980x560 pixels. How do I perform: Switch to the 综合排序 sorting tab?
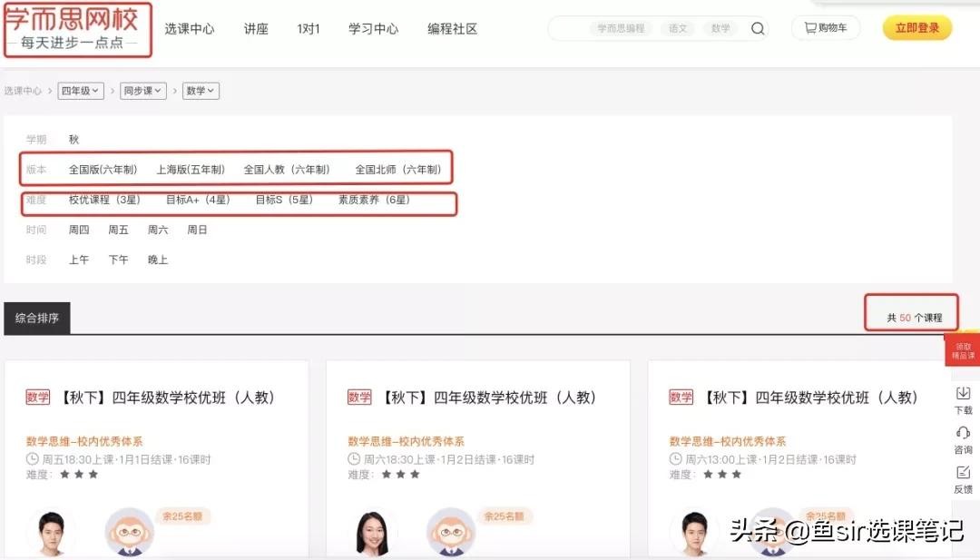37,319
